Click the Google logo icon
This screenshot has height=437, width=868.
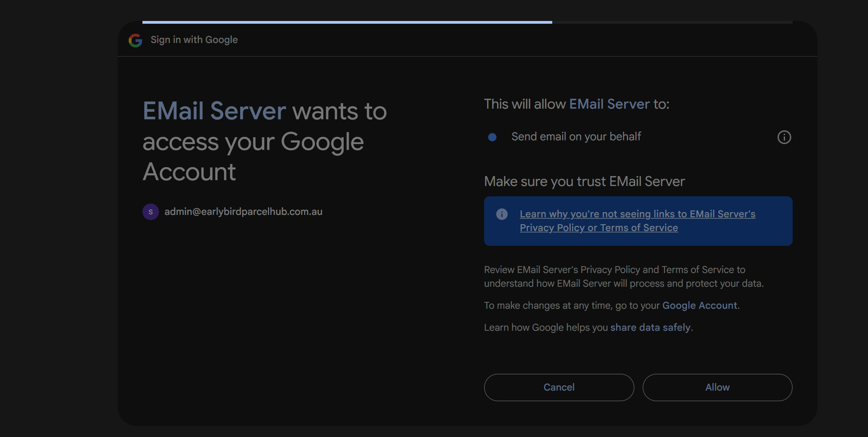[x=135, y=40]
